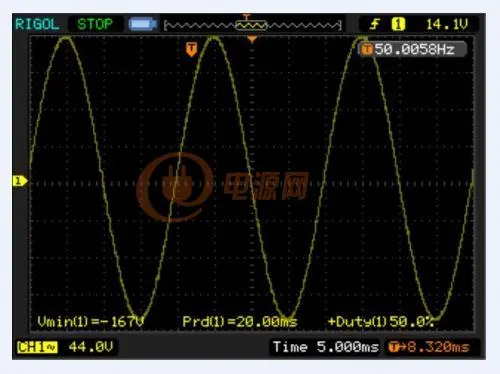Click the Vmin(1) measurement readout

tap(90, 322)
